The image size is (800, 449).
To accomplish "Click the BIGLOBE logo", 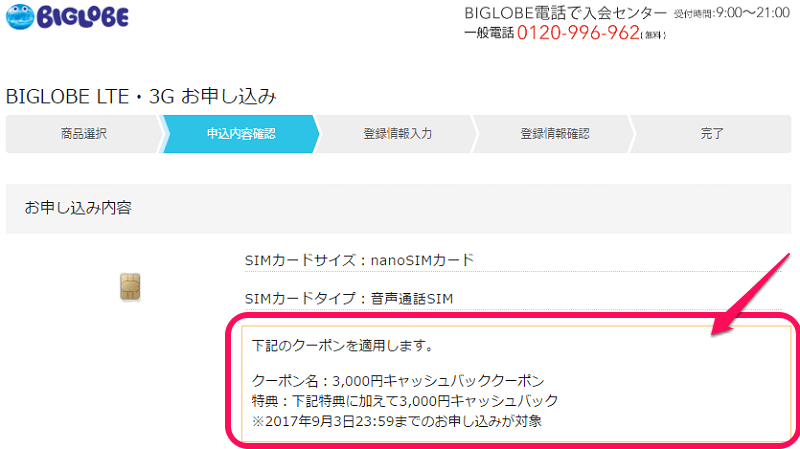I will pyautogui.click(x=67, y=16).
